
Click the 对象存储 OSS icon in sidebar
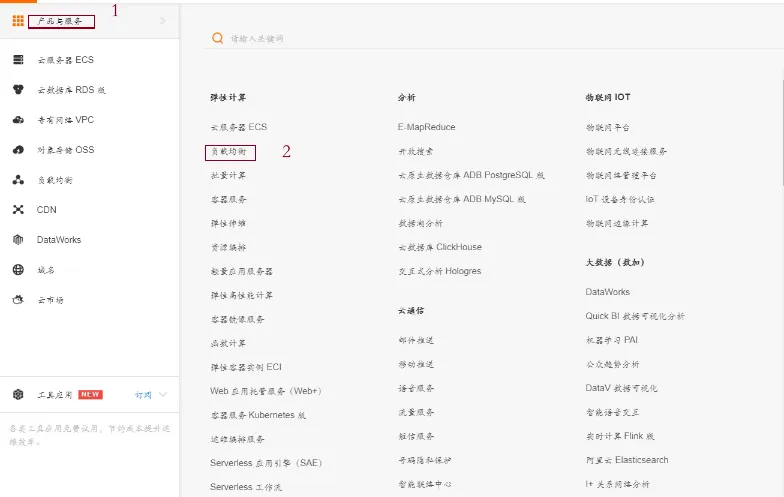point(18,150)
